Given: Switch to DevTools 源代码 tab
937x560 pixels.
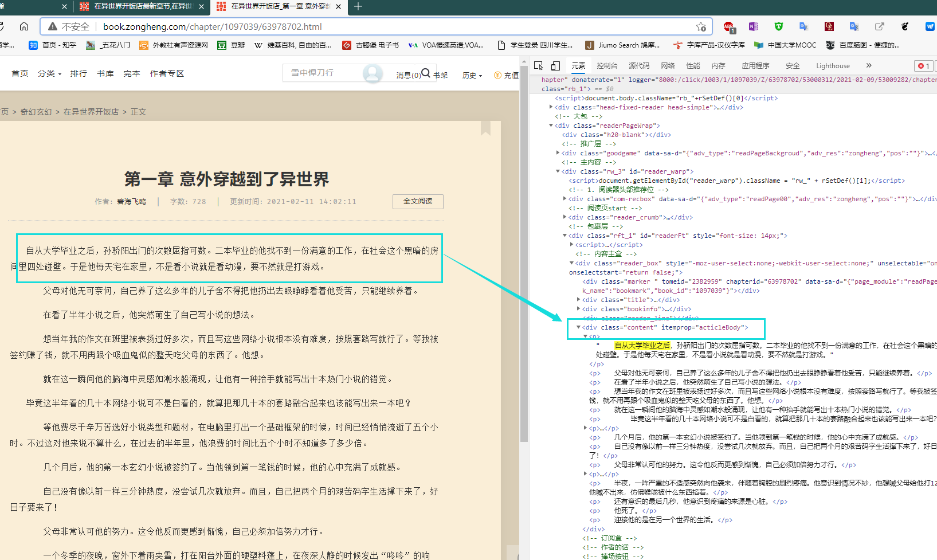Looking at the screenshot, I should [639, 65].
